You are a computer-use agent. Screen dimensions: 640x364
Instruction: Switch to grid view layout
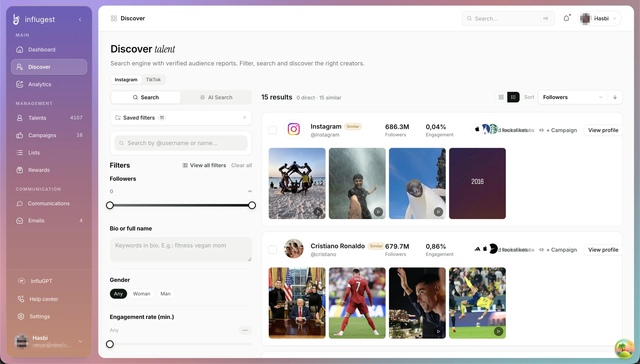501,97
